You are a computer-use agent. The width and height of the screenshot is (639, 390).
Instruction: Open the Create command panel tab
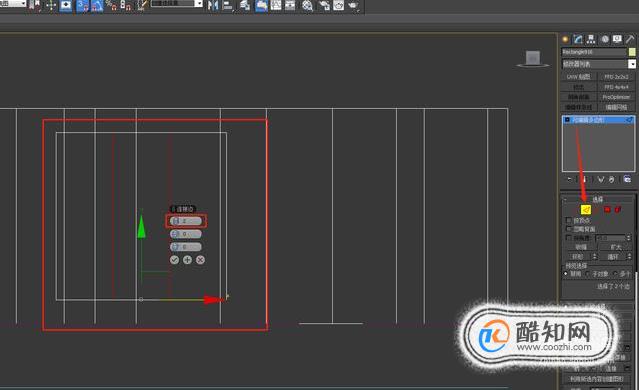point(565,40)
